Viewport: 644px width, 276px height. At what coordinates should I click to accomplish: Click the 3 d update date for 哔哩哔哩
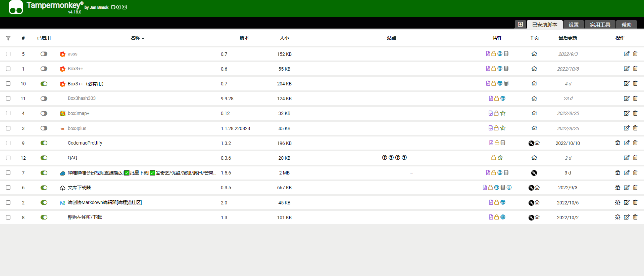pyautogui.click(x=568, y=173)
